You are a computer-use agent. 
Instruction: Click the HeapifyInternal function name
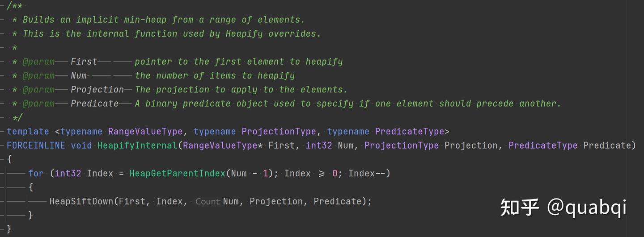[x=137, y=146]
